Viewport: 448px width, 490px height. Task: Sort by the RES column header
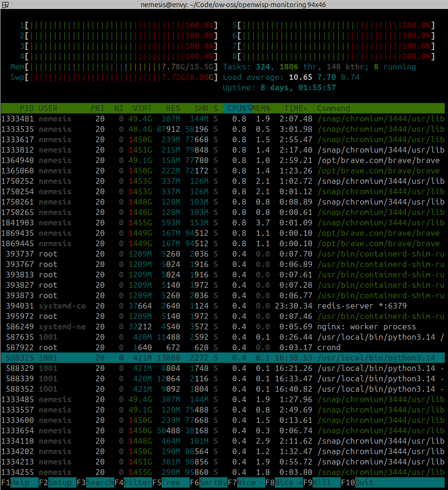point(173,108)
